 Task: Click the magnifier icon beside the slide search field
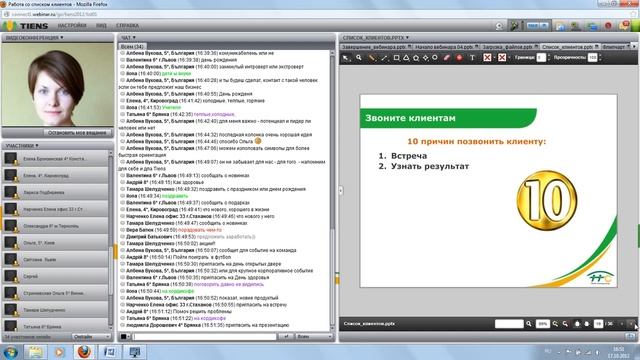529,324
